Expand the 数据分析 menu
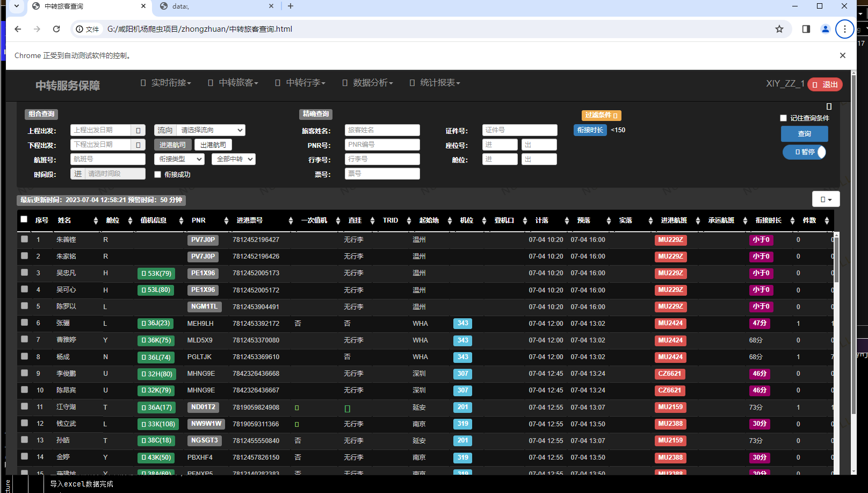868x493 pixels. coord(368,83)
